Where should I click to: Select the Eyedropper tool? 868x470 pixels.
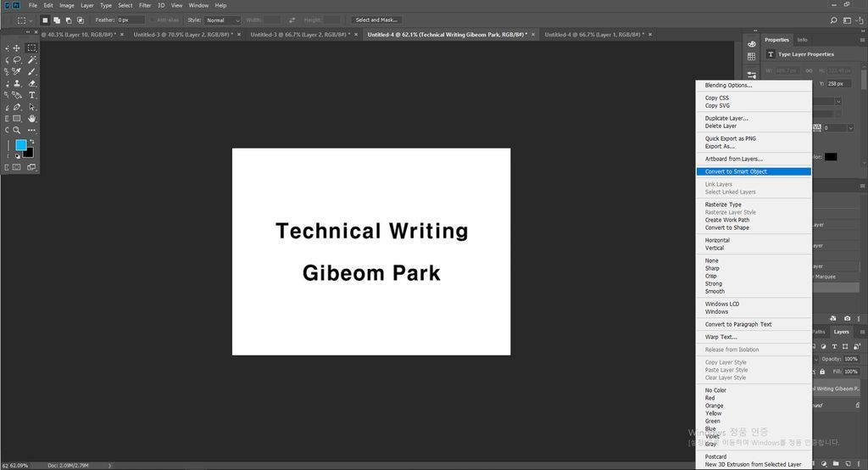tap(17, 71)
